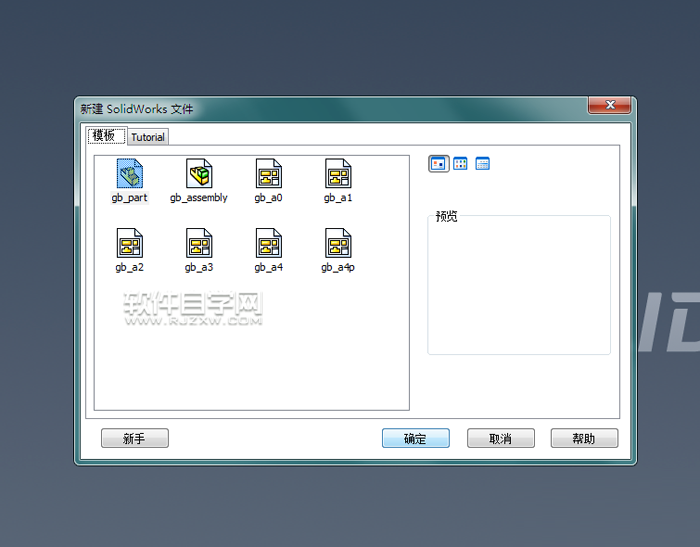Screen dimensions: 700x547
Task: Open help via 帮助 button
Action: [584, 438]
